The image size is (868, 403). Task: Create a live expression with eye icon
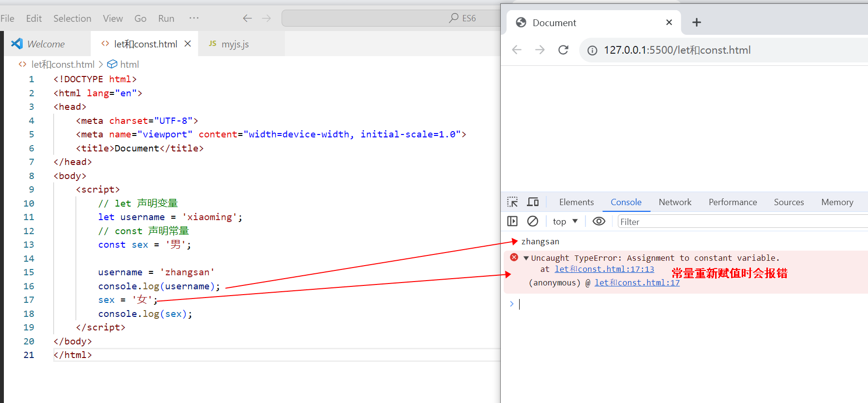[599, 221]
